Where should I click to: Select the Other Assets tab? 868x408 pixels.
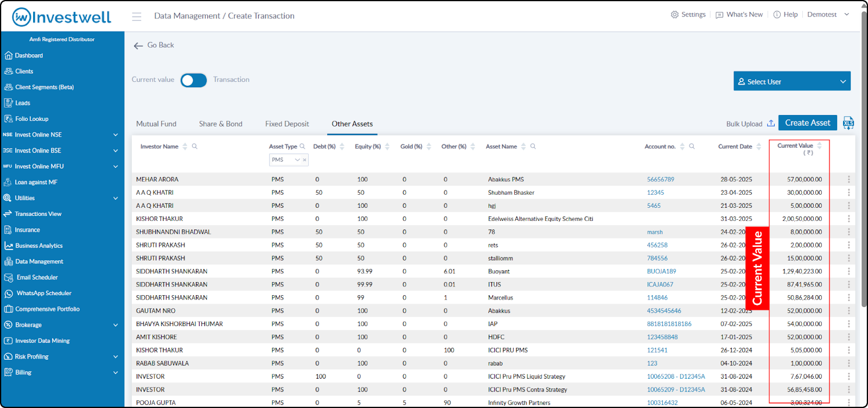click(x=353, y=124)
